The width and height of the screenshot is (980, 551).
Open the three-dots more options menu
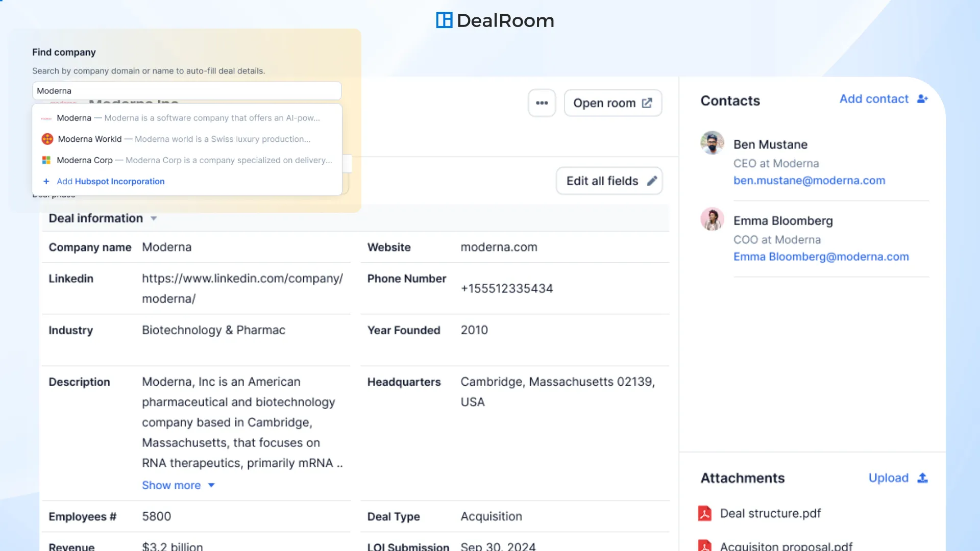tap(542, 103)
